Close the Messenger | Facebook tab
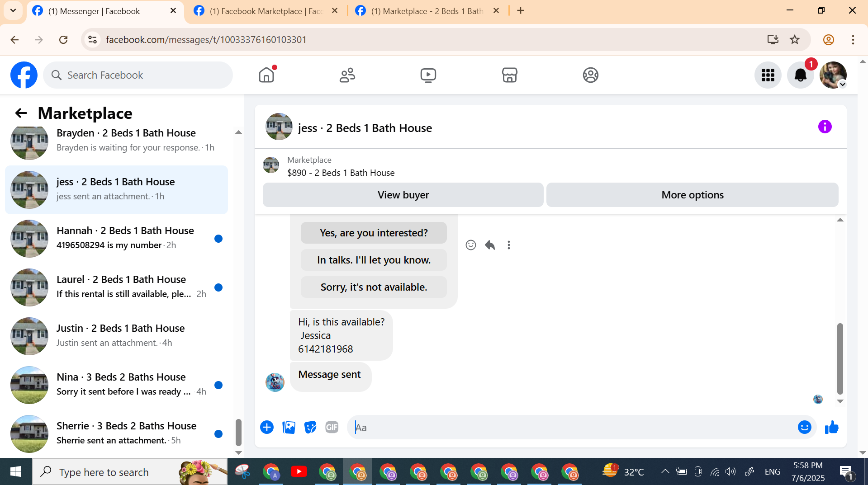The width and height of the screenshot is (868, 485). [173, 11]
